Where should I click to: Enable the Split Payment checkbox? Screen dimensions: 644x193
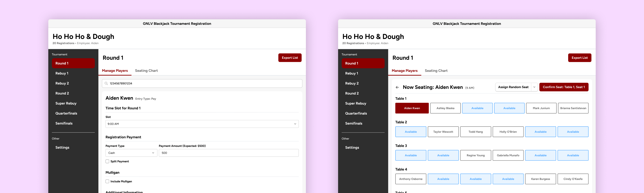107,161
